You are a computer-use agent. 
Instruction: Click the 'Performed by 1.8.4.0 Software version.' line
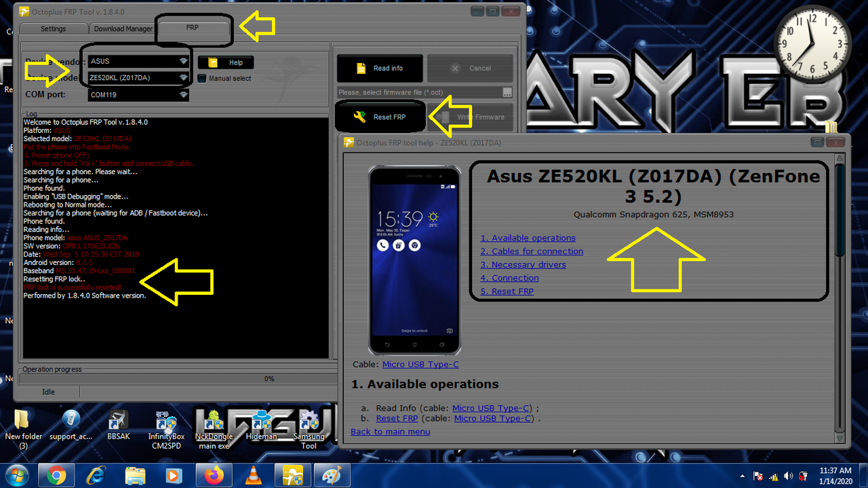tap(85, 296)
